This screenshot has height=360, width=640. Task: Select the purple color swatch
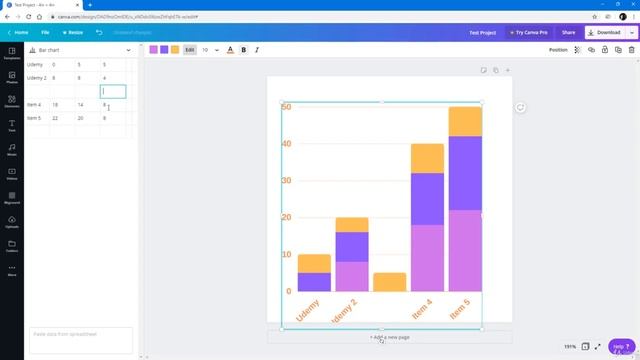164,50
